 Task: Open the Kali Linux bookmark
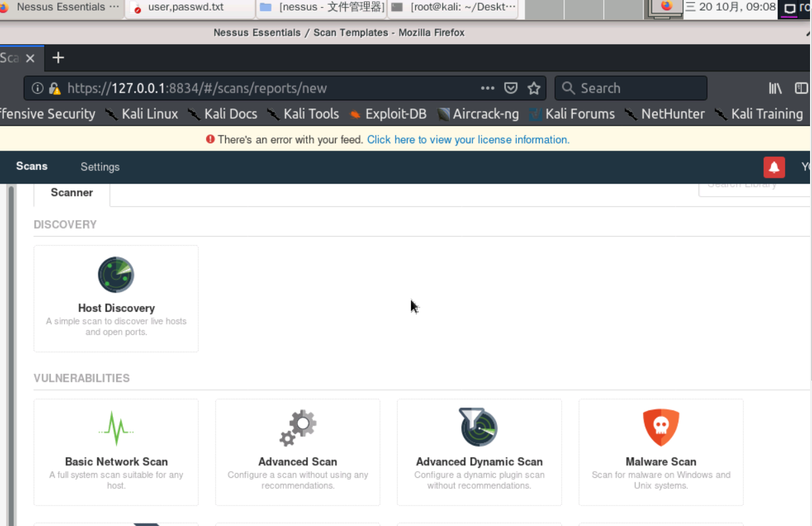point(141,114)
